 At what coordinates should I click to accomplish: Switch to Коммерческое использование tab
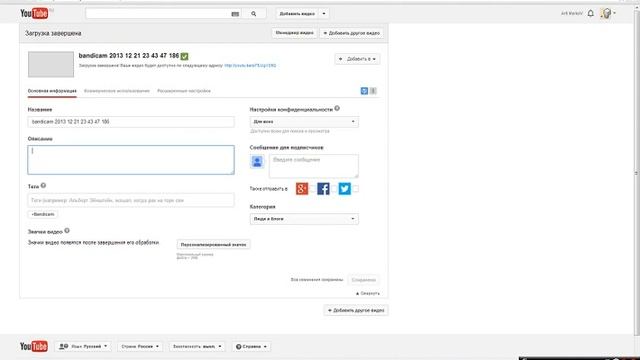[117, 91]
